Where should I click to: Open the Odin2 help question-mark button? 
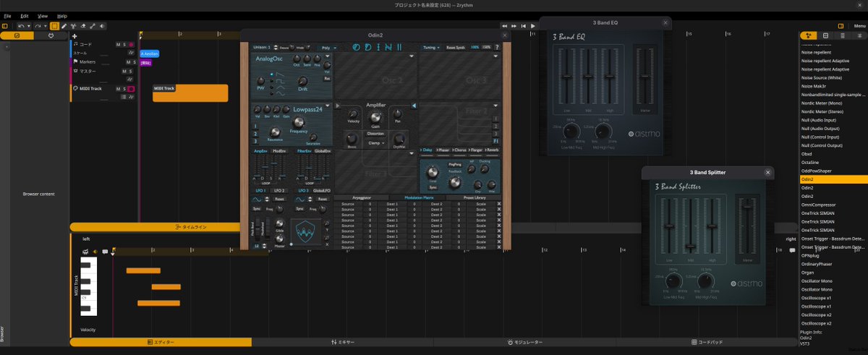click(497, 47)
